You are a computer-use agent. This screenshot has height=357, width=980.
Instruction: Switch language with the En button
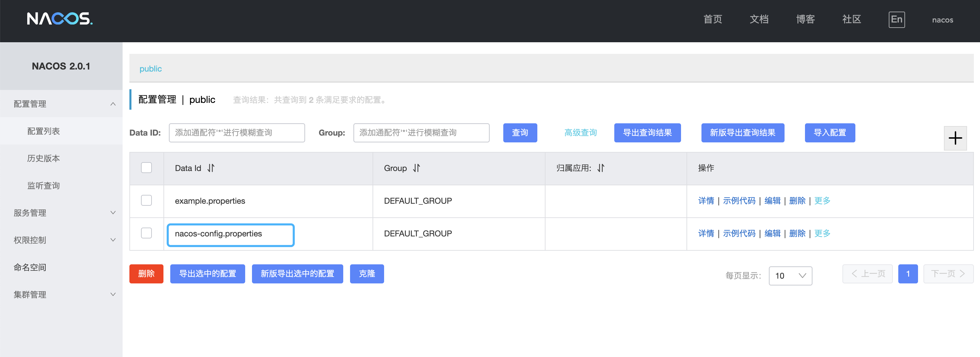(x=896, y=19)
